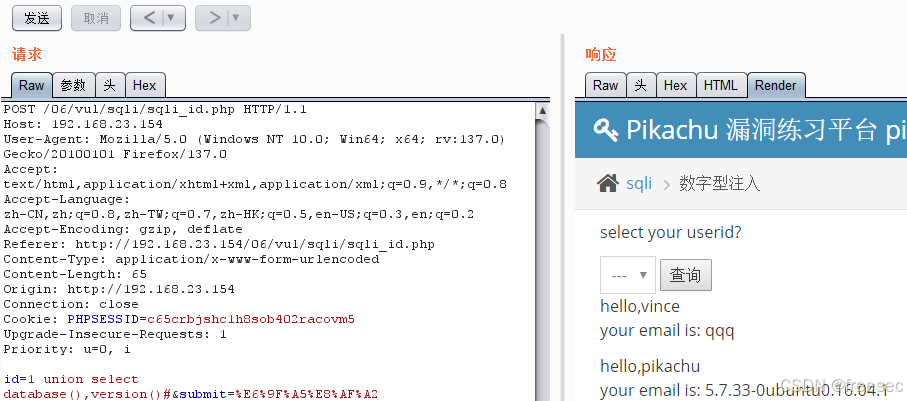Select the request Raw tab
This screenshot has height=401, width=907.
click(x=31, y=86)
